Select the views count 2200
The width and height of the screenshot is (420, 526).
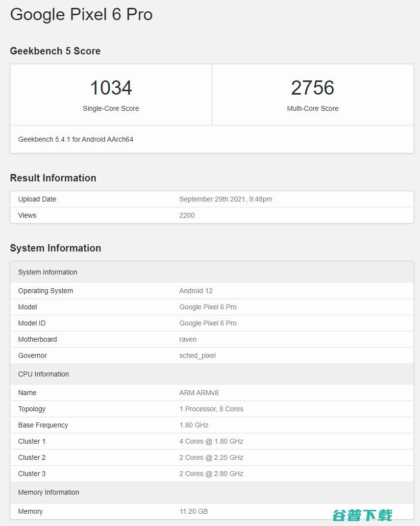[187, 215]
